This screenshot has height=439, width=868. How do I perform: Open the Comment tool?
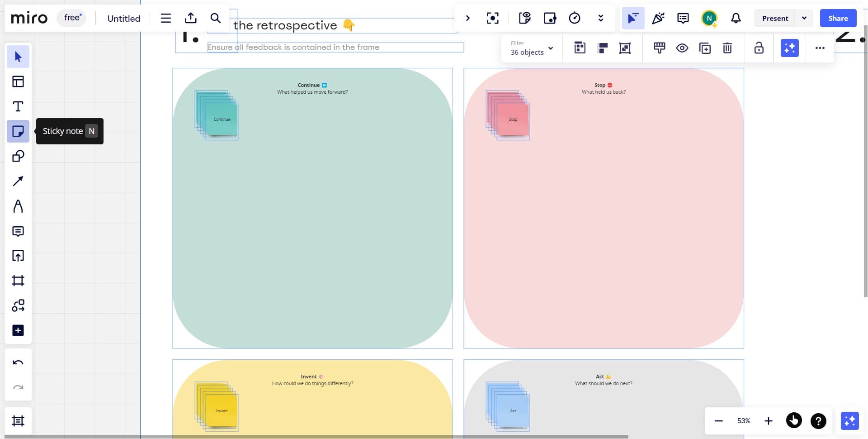point(18,231)
